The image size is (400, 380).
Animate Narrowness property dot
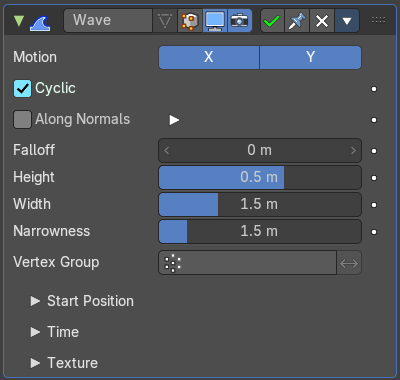(x=374, y=232)
